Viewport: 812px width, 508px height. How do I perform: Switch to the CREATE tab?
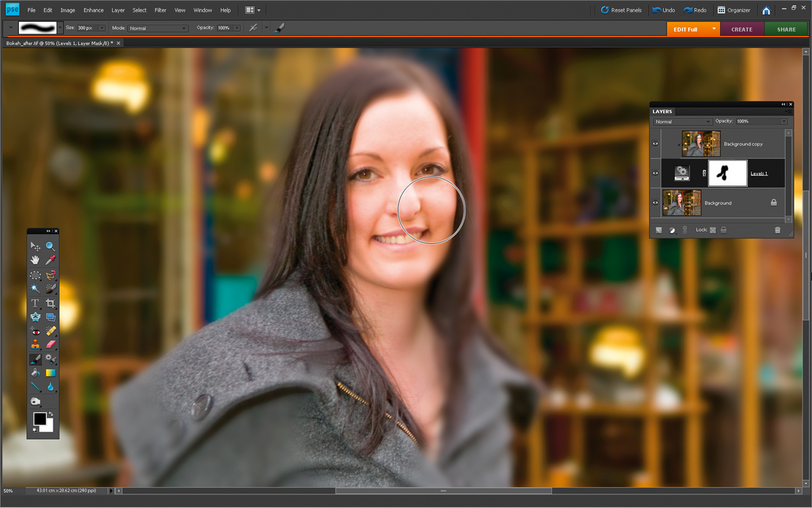click(742, 29)
